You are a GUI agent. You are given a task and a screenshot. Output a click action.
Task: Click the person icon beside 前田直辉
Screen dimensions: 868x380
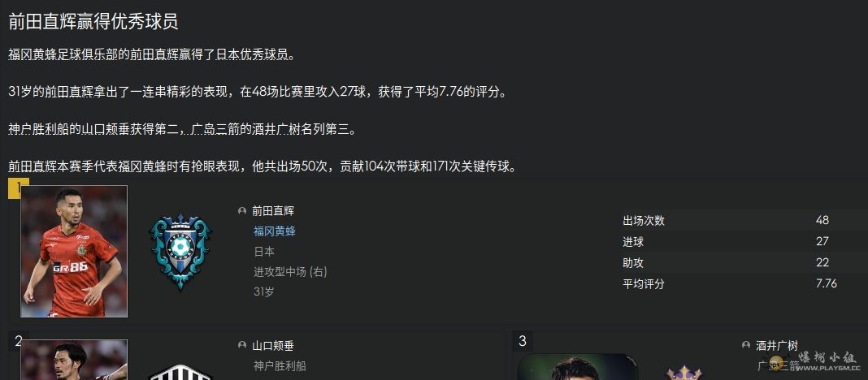pos(242,211)
